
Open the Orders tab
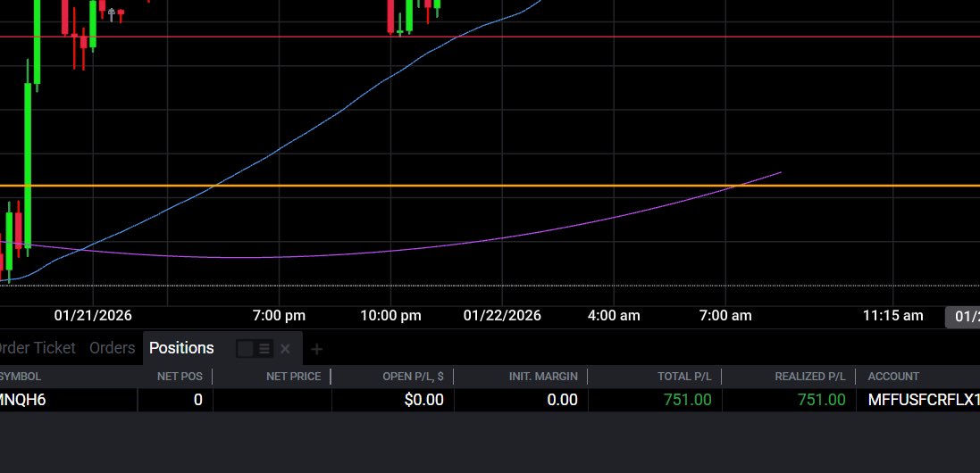(112, 347)
